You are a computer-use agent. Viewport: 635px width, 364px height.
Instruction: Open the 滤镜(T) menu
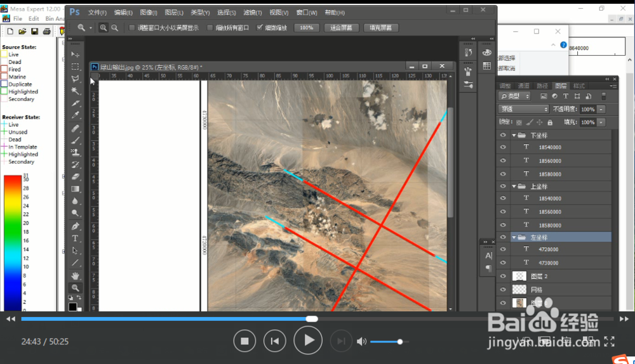[x=252, y=13]
